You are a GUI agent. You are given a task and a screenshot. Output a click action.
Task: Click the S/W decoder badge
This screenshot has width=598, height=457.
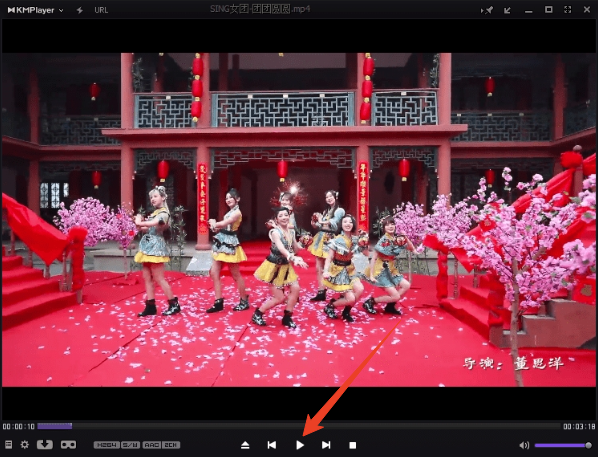[131, 445]
